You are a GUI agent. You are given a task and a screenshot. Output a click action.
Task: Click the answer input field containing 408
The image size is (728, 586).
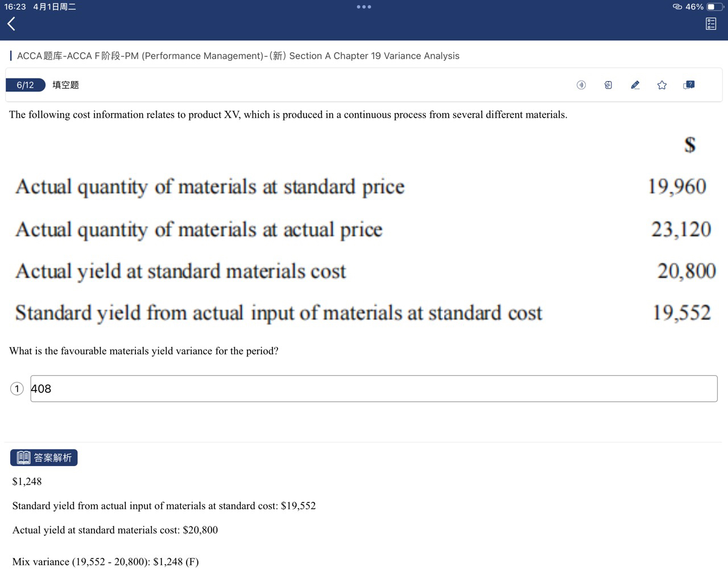tap(374, 389)
